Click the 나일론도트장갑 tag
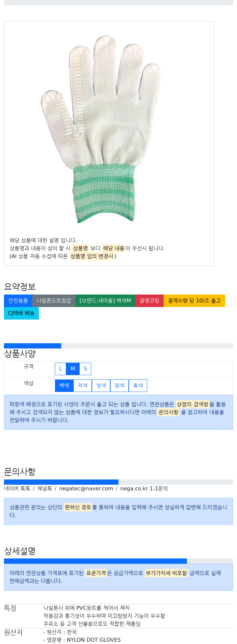Image resolution: width=237 pixels, height=644 pixels. [54, 301]
